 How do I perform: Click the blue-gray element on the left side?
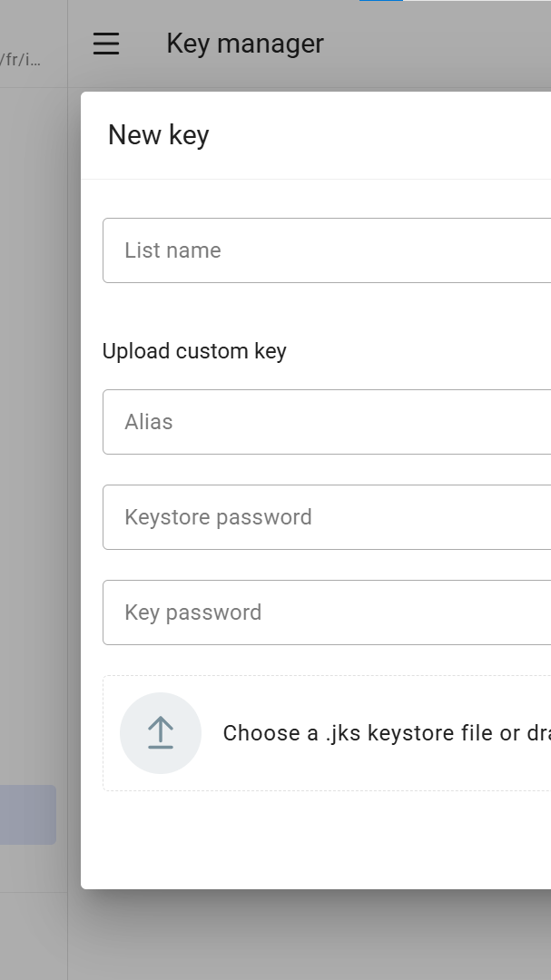coord(28,815)
